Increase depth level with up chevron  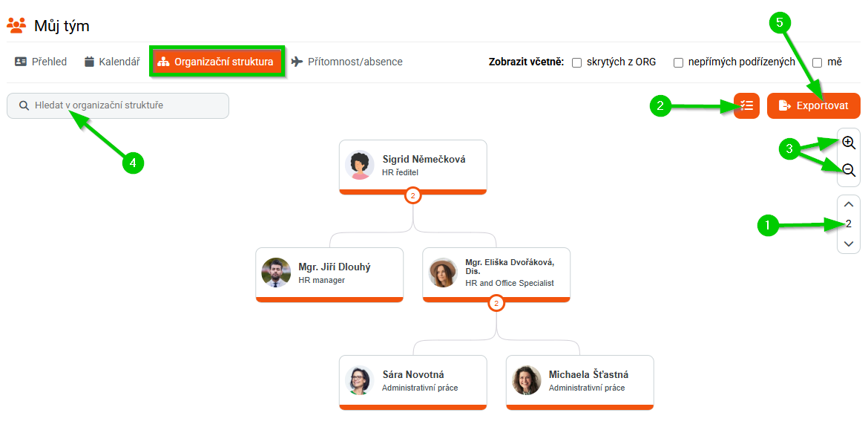tap(849, 204)
